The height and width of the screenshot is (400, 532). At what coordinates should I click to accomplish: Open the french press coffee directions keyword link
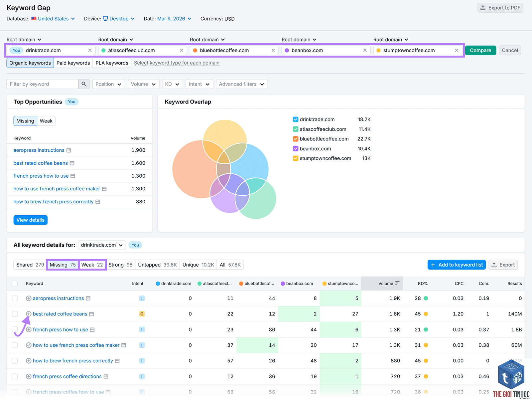tap(67, 376)
